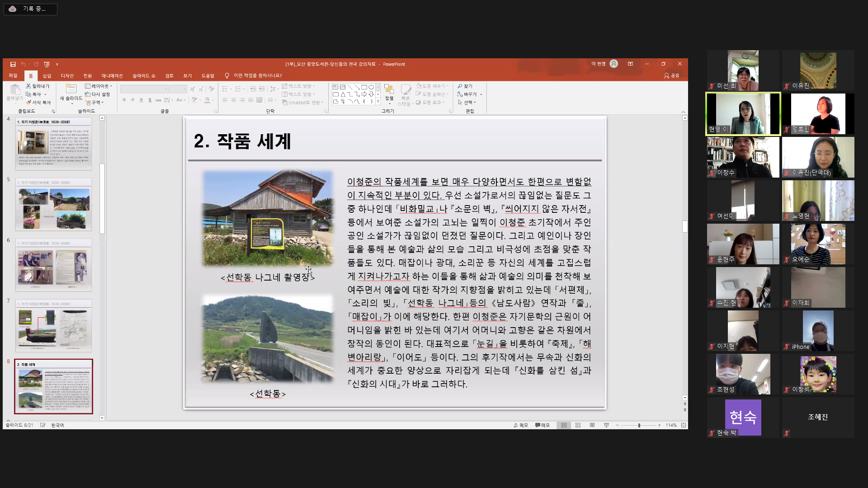The width and height of the screenshot is (868, 488).
Task: Select the oval shape in shapes gallery
Action: point(371,87)
